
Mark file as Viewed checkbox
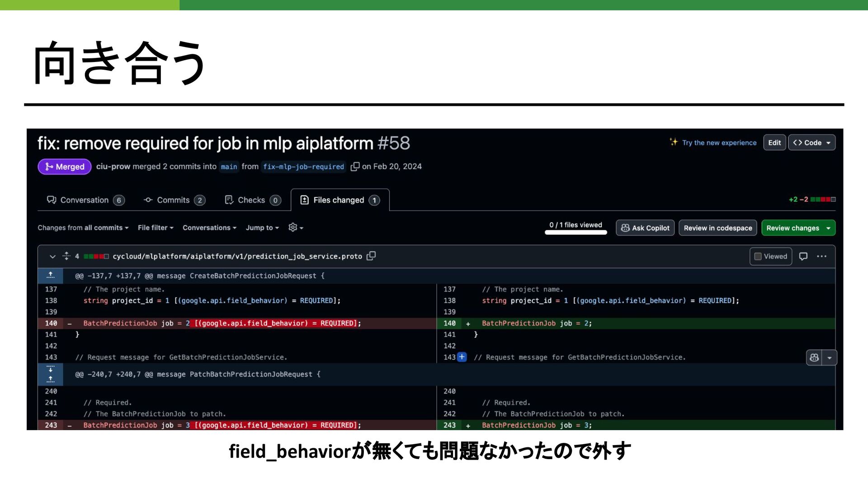(x=758, y=256)
